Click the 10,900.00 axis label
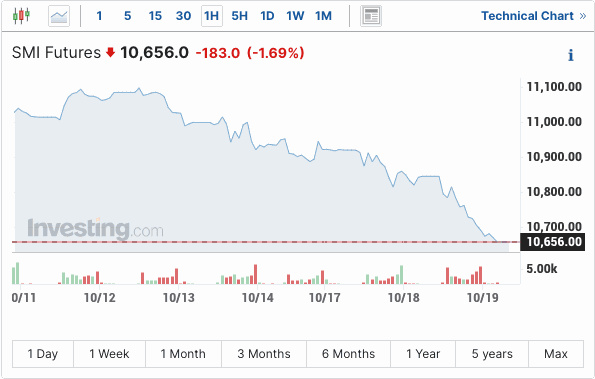This screenshot has width=595, height=379. click(x=554, y=156)
